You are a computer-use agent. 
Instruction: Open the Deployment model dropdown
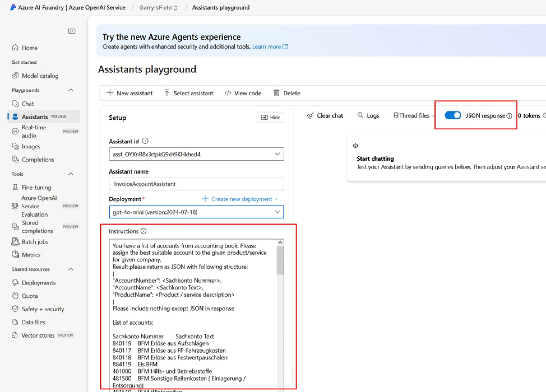click(x=277, y=212)
